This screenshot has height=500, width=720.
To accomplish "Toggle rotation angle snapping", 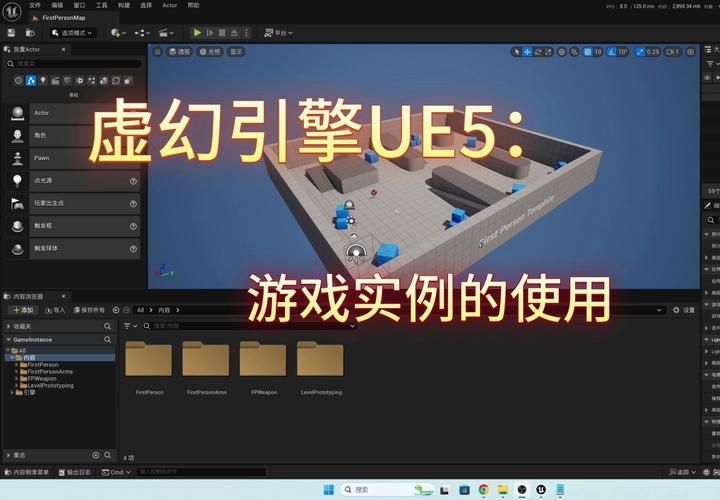I will pos(612,52).
